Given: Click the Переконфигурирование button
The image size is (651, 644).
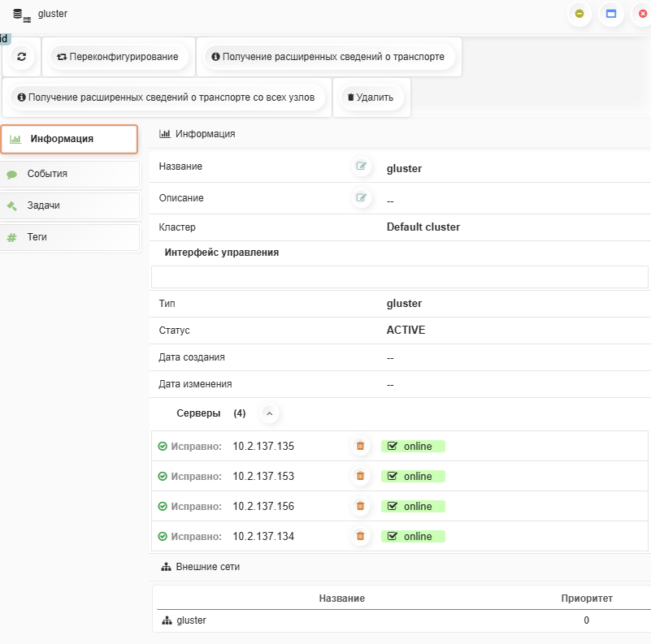Looking at the screenshot, I should [118, 56].
